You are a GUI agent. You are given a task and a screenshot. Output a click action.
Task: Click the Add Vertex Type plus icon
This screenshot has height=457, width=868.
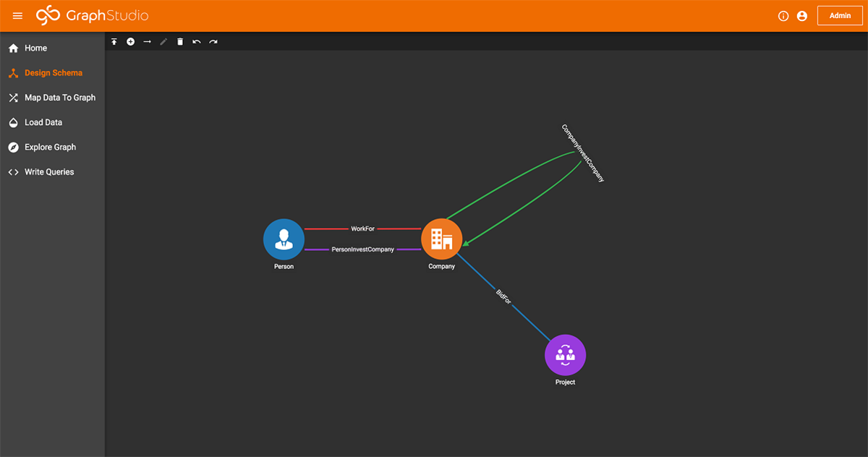point(130,41)
